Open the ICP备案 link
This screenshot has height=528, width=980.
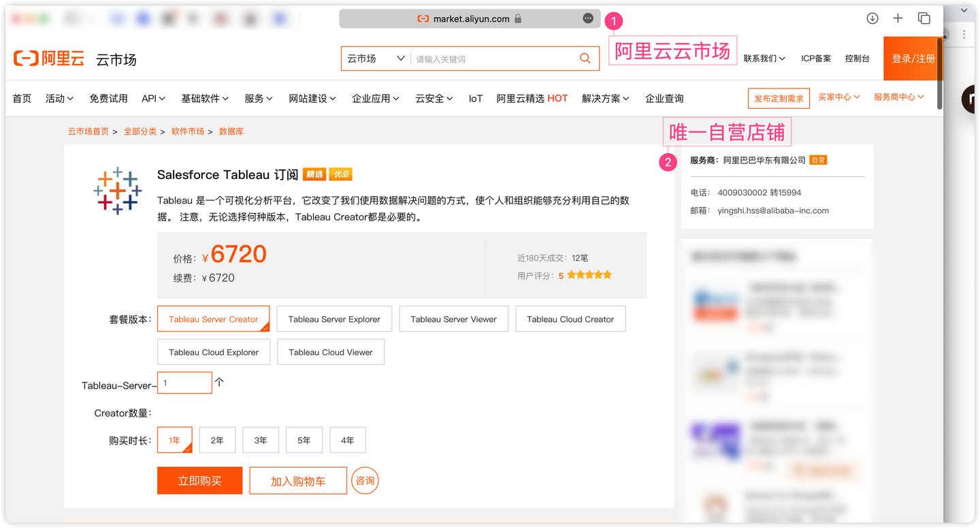click(x=816, y=59)
